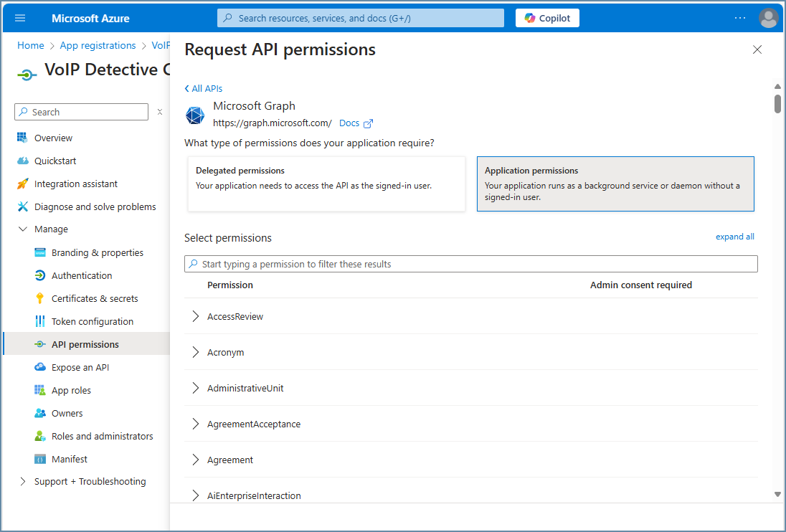This screenshot has height=532, width=786.
Task: Focus the Search resources, services, and docs box
Action: coord(361,18)
